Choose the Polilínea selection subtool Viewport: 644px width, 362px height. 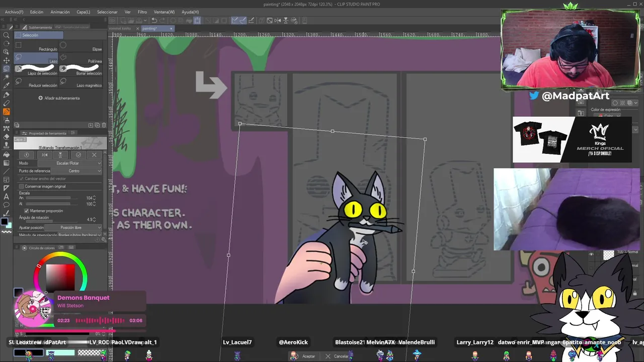(81, 58)
